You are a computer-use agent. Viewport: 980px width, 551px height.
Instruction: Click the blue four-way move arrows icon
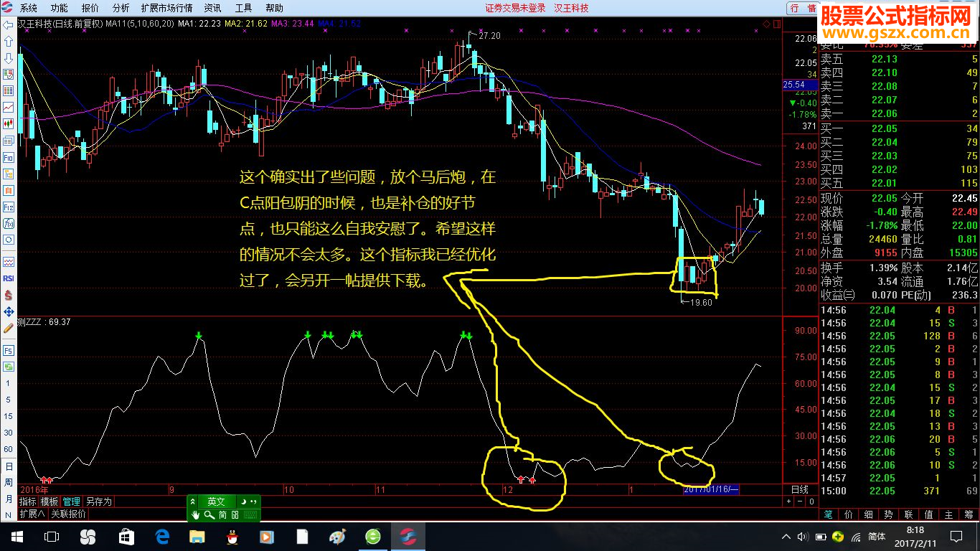9,311
